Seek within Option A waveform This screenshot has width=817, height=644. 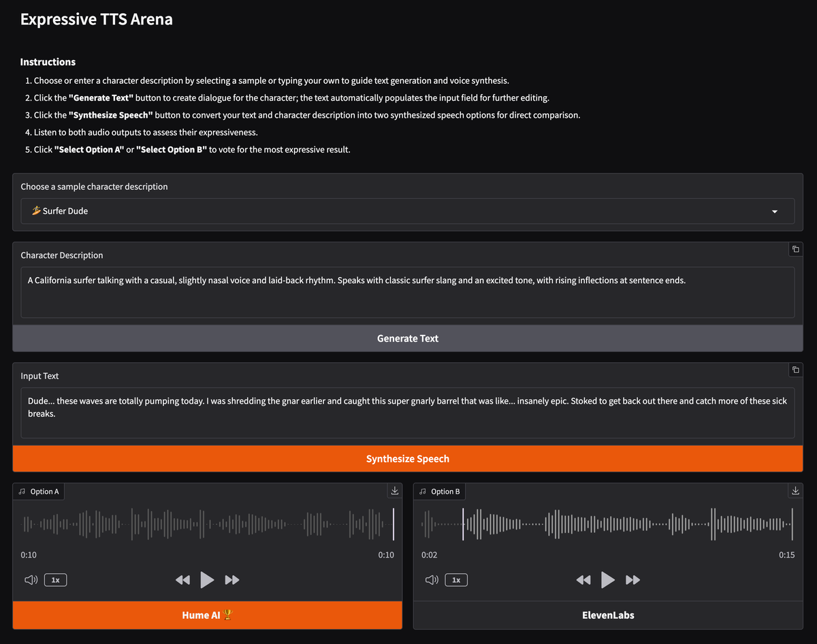[207, 524]
